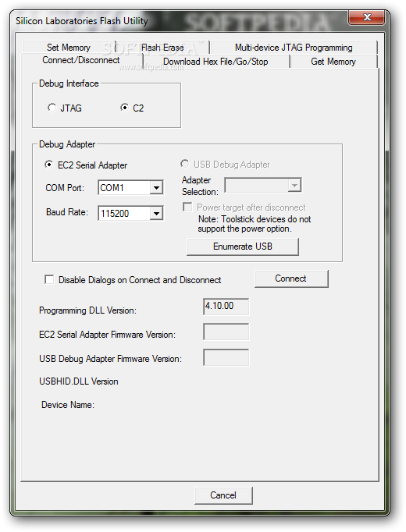
Task: Click the Programming DLL Version field
Action: pos(226,307)
